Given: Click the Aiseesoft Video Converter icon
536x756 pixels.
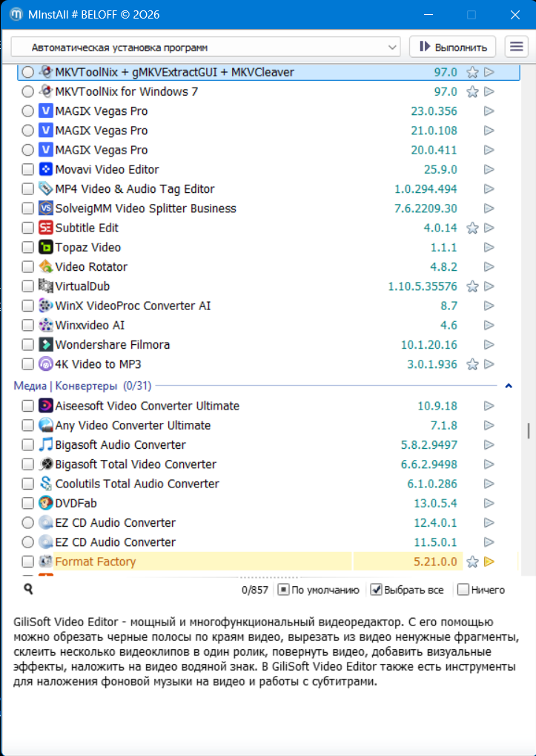Looking at the screenshot, I should [x=45, y=406].
